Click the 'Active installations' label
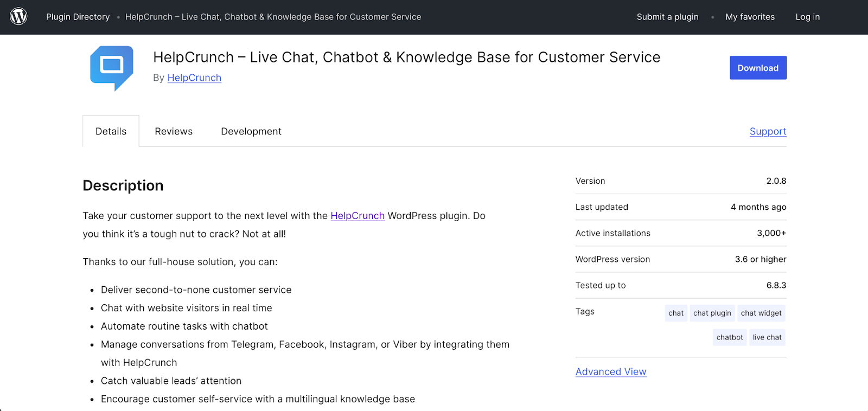Screen dimensions: 868x411 (x=613, y=233)
